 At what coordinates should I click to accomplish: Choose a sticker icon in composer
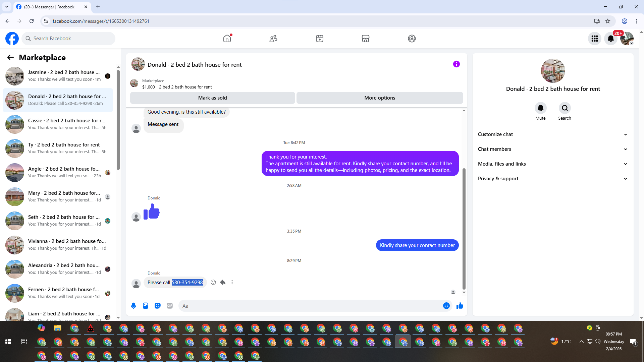(x=158, y=306)
